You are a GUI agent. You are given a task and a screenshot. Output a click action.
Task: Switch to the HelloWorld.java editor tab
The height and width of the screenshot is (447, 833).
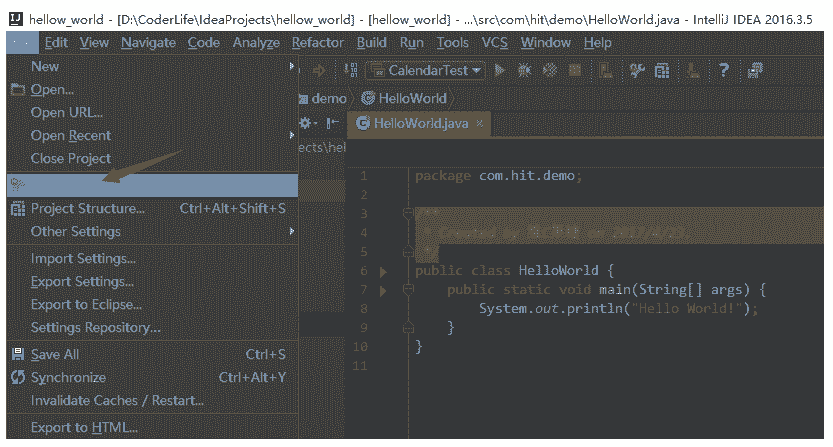click(x=419, y=123)
